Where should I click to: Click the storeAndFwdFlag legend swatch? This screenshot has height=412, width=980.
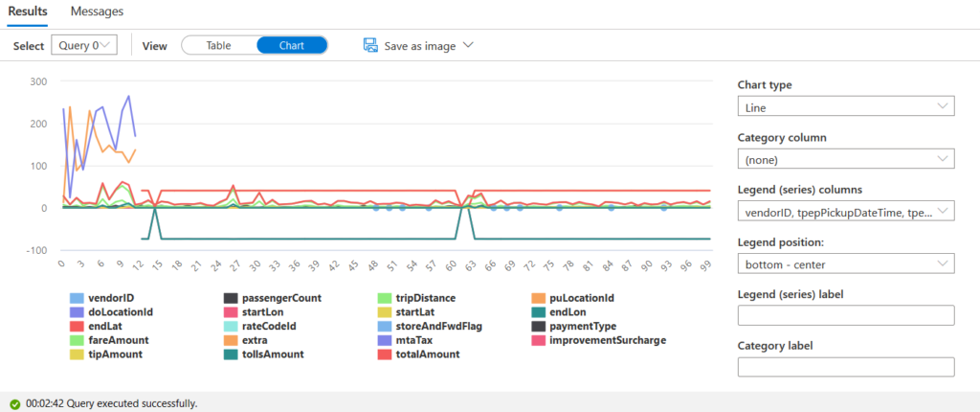(385, 326)
